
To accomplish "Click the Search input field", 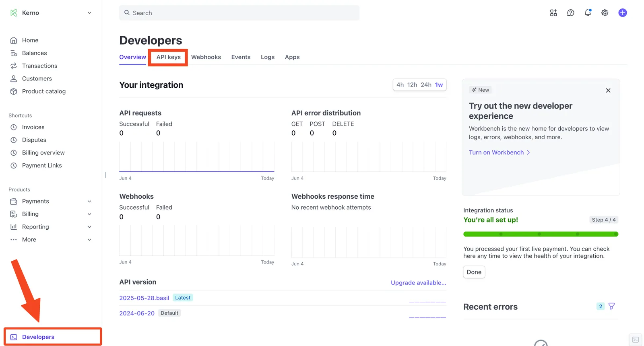I will point(239,13).
